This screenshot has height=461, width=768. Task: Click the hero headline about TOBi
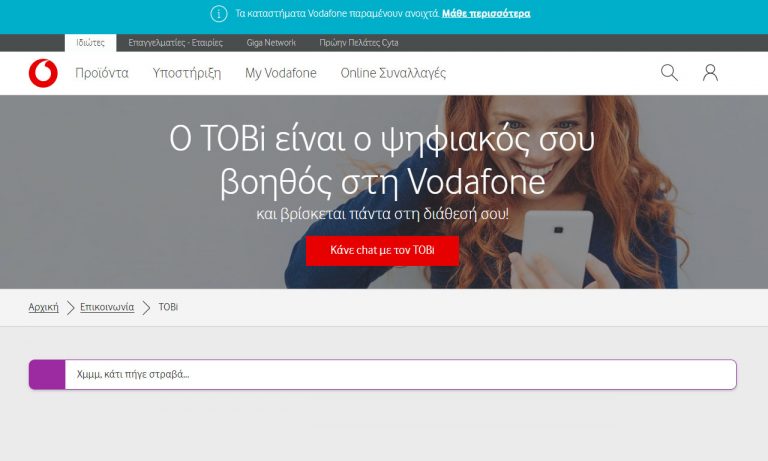coord(382,160)
